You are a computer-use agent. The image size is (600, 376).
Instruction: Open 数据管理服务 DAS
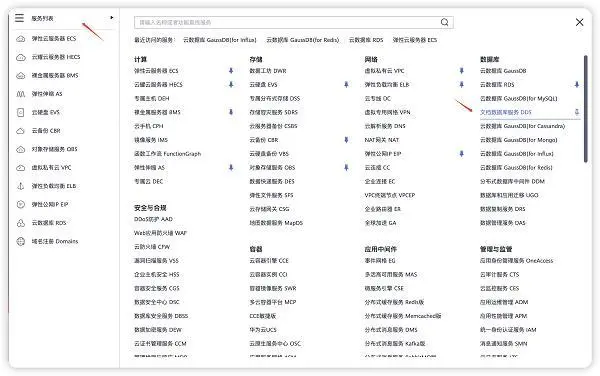(x=503, y=223)
